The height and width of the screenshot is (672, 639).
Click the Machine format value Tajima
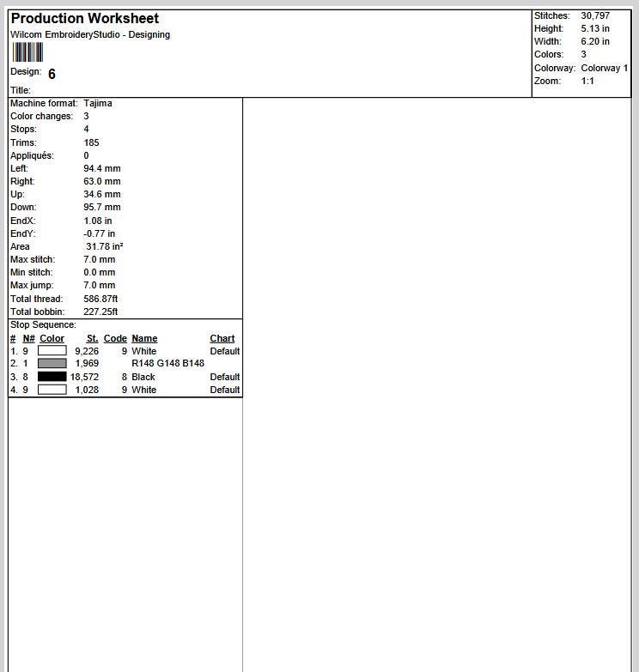coord(98,103)
